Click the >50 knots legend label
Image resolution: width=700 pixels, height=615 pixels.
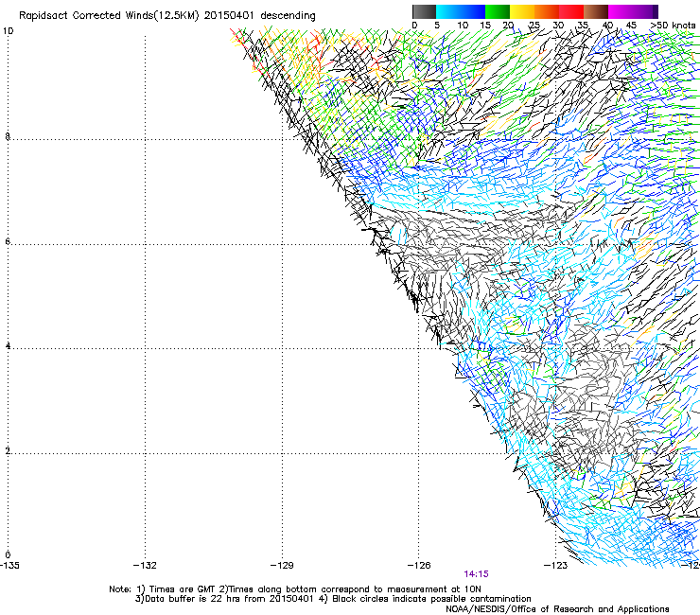click(x=673, y=26)
